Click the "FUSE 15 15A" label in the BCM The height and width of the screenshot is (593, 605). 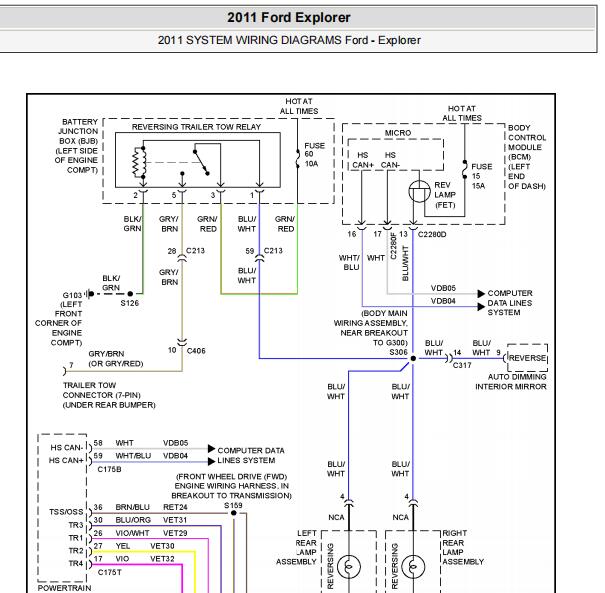point(481,176)
